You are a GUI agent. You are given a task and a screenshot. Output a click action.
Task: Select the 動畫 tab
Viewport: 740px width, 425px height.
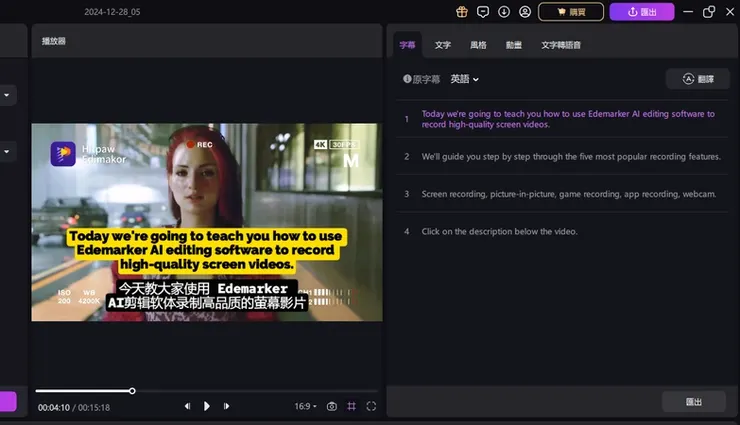(513, 45)
